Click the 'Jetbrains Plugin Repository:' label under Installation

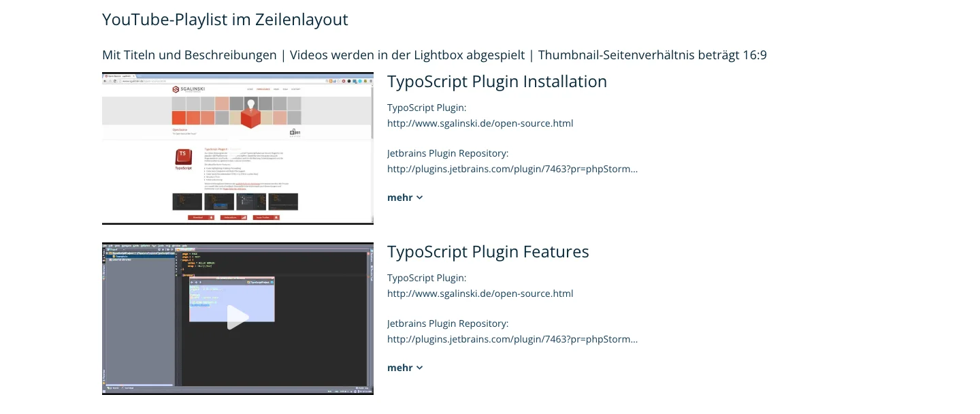pos(448,153)
